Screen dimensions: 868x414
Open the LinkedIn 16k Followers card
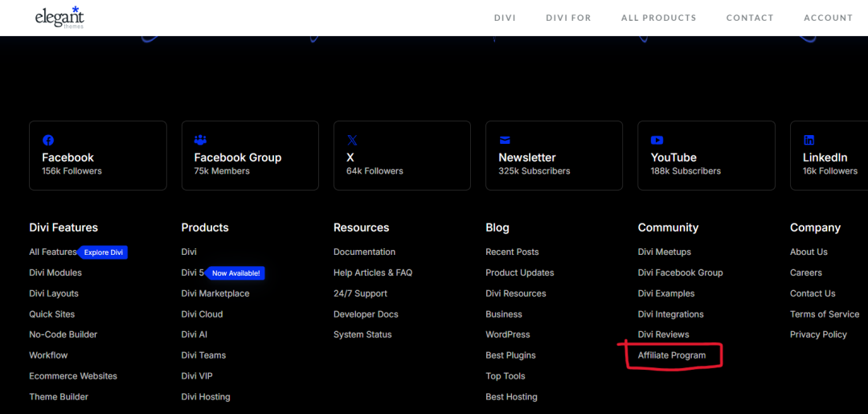click(x=829, y=155)
